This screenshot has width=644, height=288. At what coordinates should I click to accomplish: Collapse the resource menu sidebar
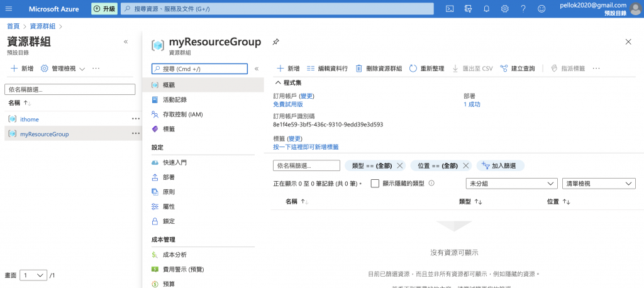tap(257, 69)
